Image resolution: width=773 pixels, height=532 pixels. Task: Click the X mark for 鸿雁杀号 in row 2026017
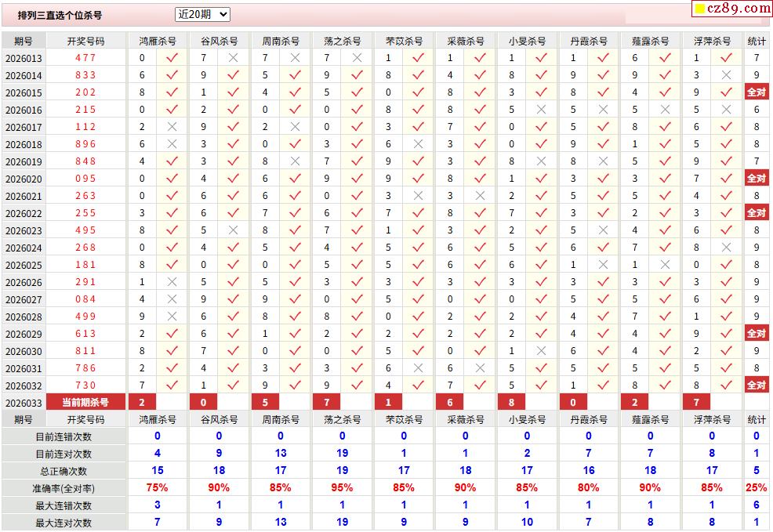[x=172, y=127]
